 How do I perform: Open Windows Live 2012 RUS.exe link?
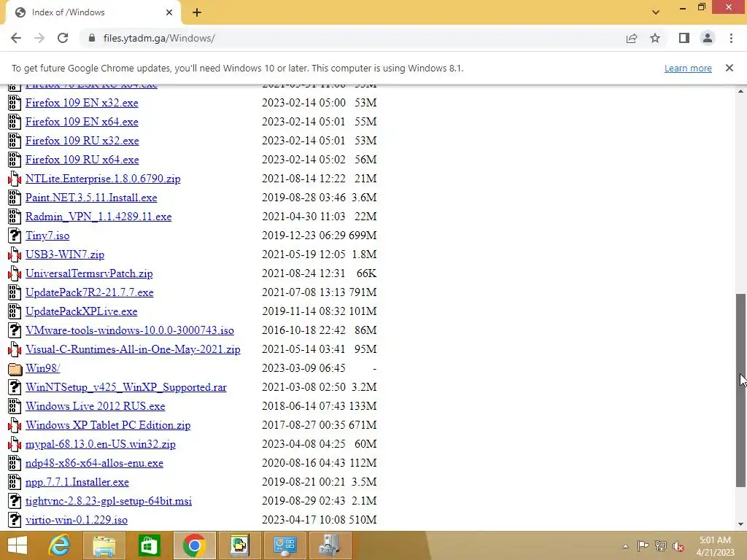coord(96,406)
